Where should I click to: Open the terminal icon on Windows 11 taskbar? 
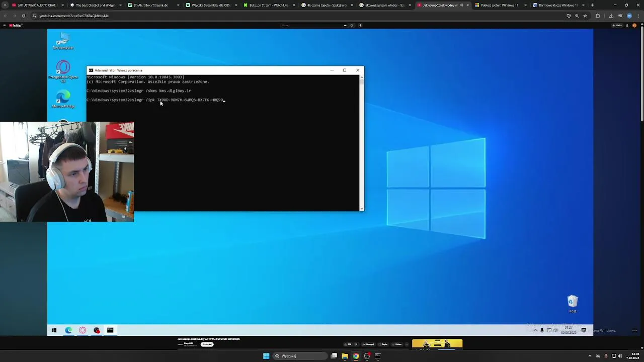tap(378, 356)
